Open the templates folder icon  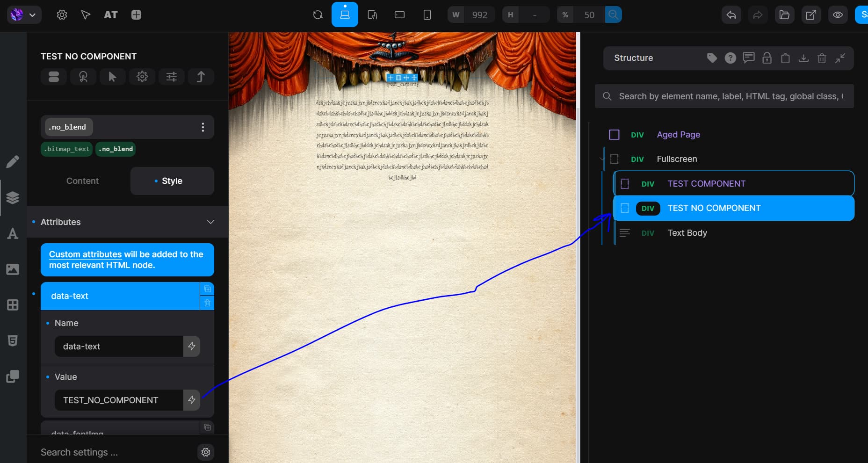click(x=784, y=15)
